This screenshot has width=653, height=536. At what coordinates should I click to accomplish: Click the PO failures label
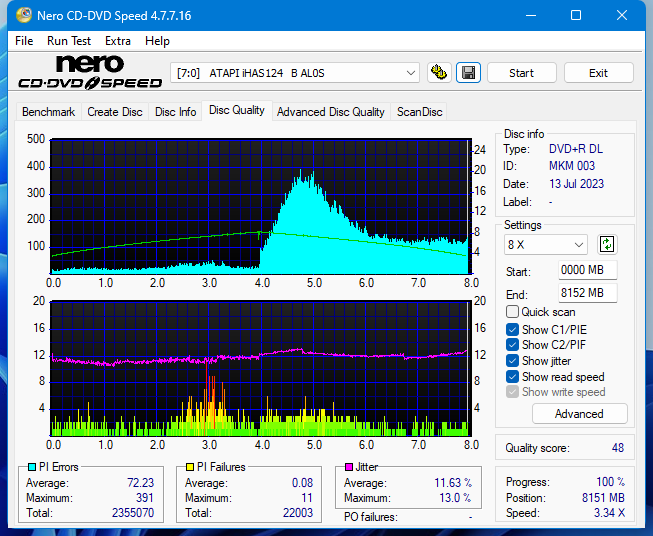click(371, 517)
